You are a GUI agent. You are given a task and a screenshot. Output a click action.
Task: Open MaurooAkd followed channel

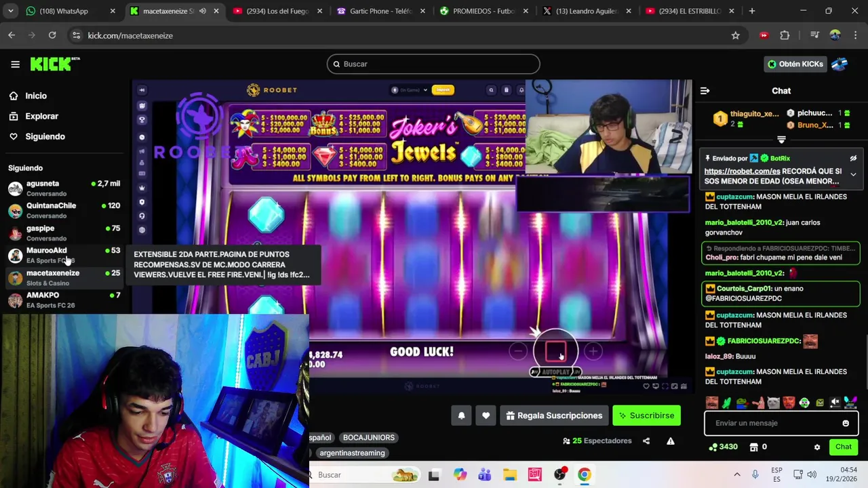(64, 256)
